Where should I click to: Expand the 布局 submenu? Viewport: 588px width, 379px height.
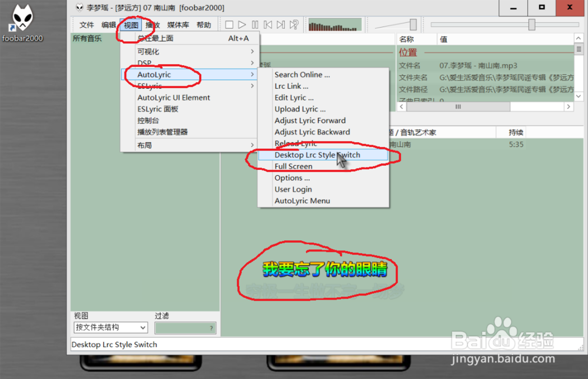click(190, 145)
